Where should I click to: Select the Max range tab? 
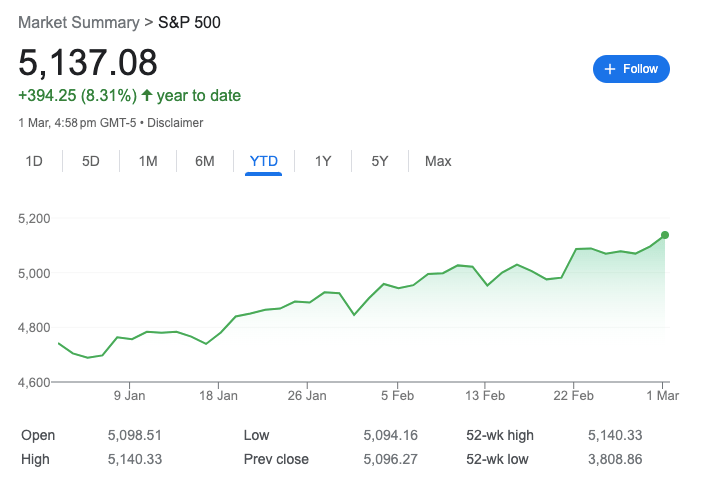coord(438,161)
